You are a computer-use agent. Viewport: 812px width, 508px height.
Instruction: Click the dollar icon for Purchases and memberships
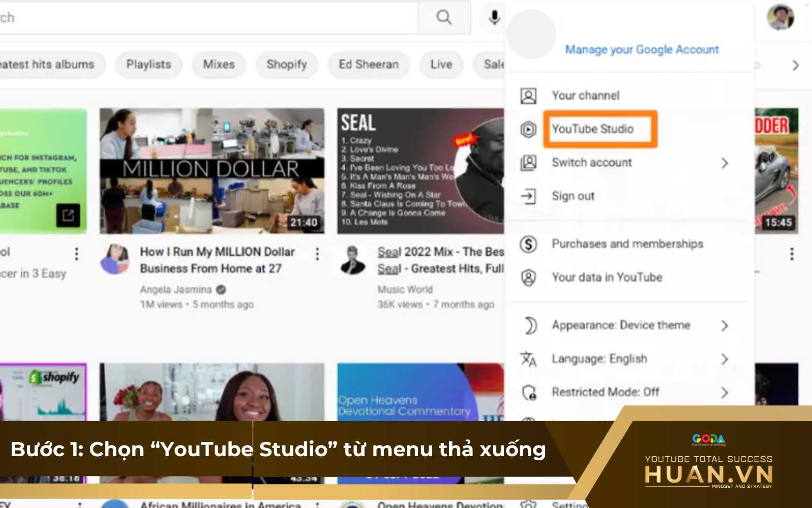(x=528, y=244)
